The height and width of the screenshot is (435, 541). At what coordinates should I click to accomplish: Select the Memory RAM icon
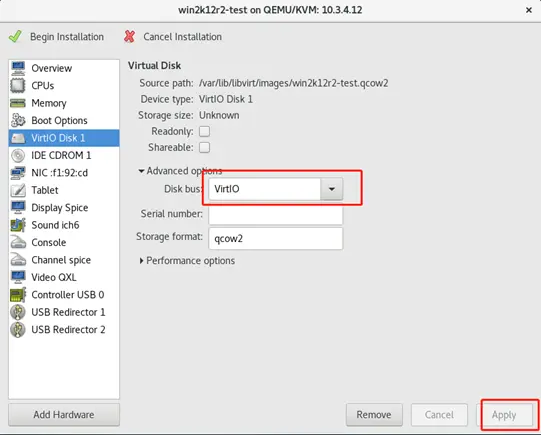[x=18, y=103]
